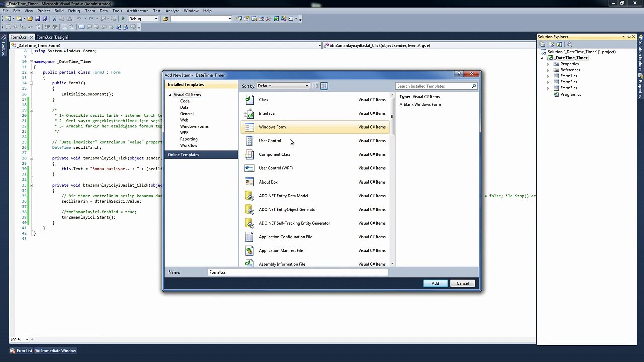Click the Find in Files icon
The image size is (644, 362).
(x=165, y=19)
